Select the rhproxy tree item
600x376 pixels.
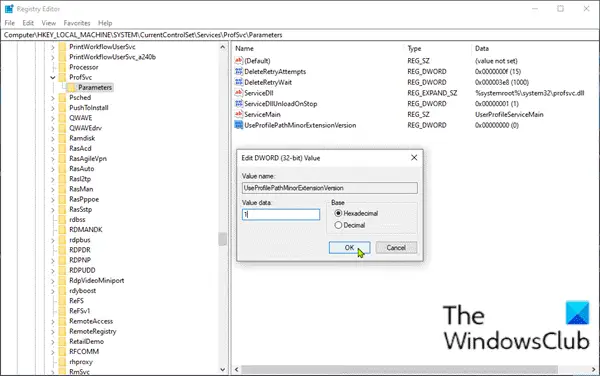[81, 362]
